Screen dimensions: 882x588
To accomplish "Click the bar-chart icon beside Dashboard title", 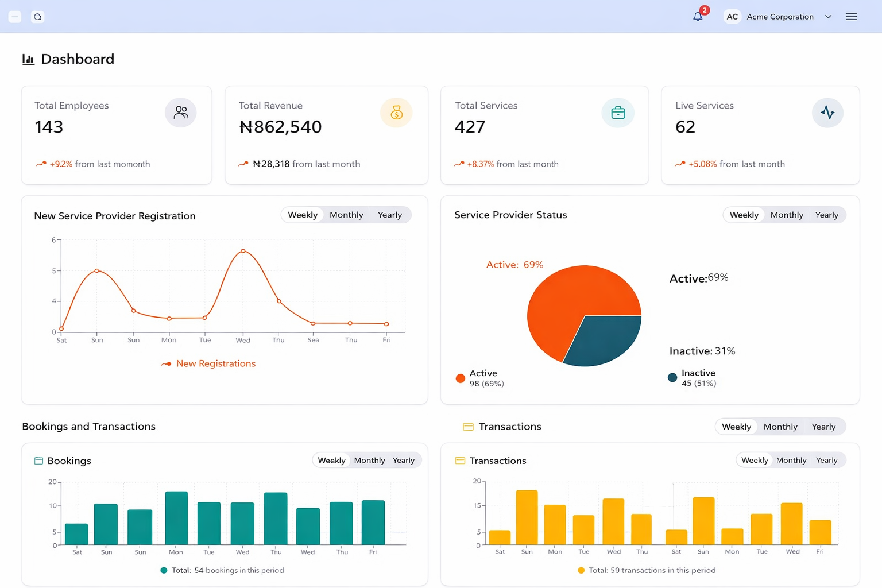I will tap(29, 59).
